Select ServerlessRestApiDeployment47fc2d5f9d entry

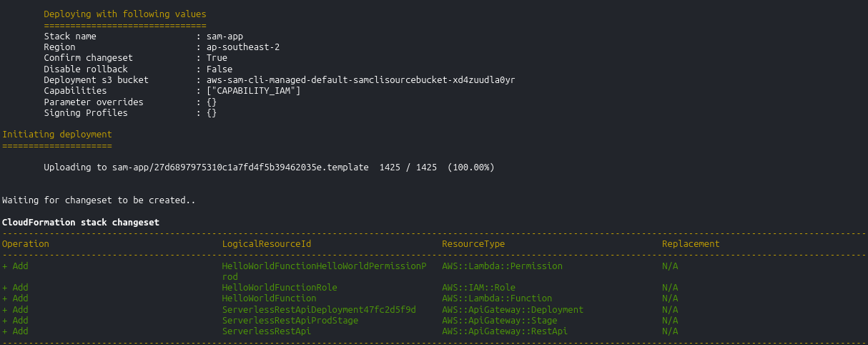319,310
